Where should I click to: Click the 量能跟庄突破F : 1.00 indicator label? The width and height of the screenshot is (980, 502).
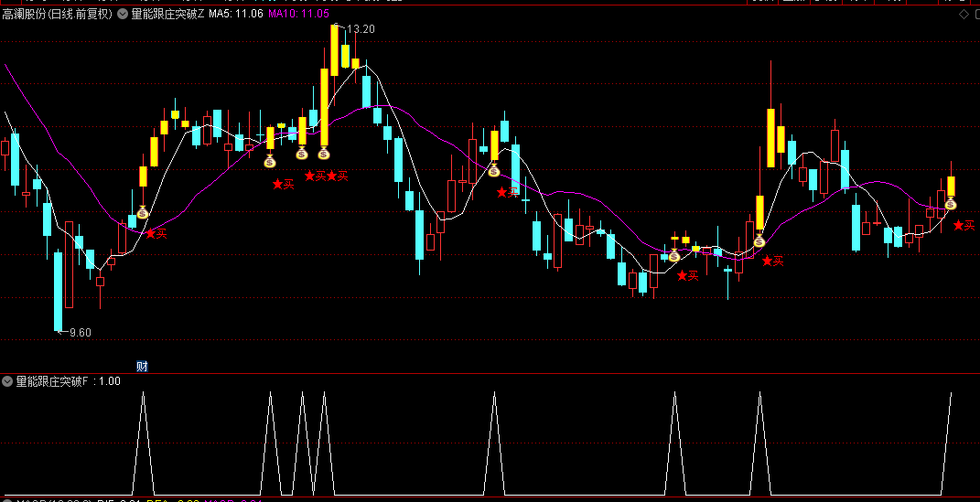point(68,381)
